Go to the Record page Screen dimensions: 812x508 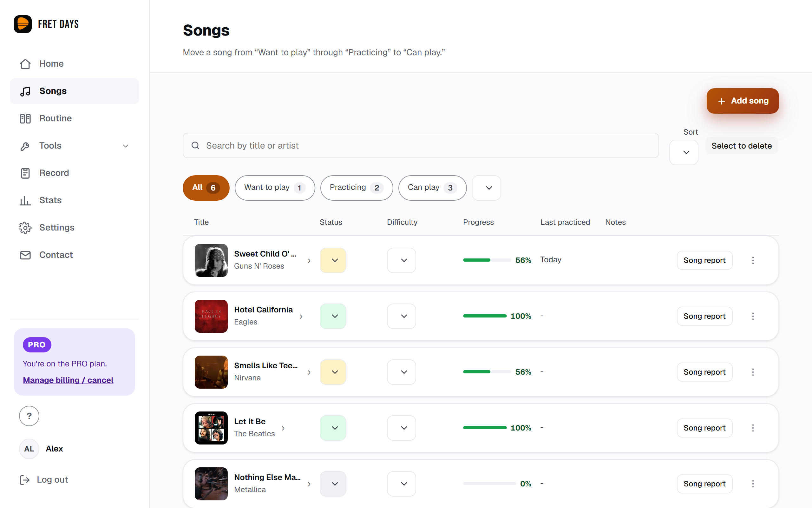(x=74, y=173)
